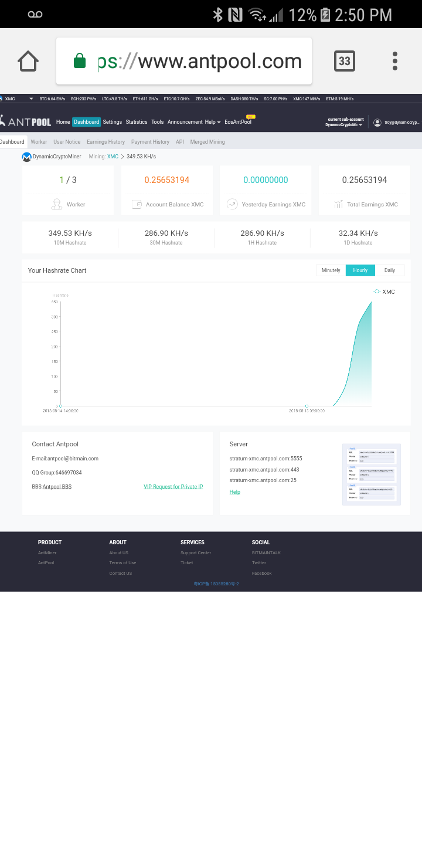Click the XMC mining coin link

pyautogui.click(x=113, y=157)
